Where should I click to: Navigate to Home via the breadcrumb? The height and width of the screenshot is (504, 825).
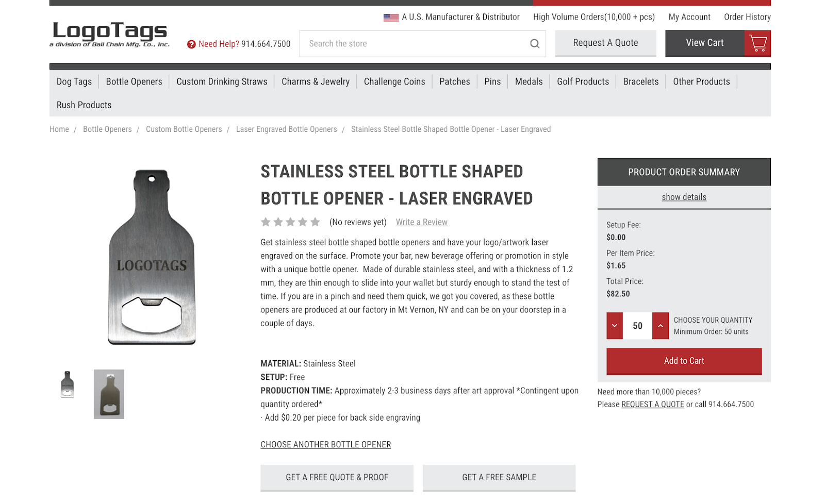(59, 129)
